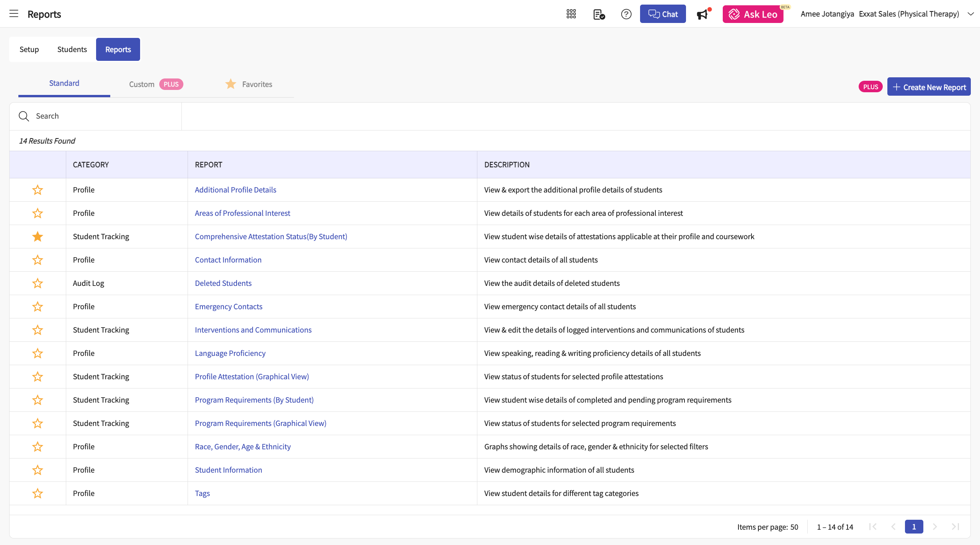This screenshot has height=545, width=980.
Task: Open Amee Jotangiya profile menu
Action: [827, 14]
